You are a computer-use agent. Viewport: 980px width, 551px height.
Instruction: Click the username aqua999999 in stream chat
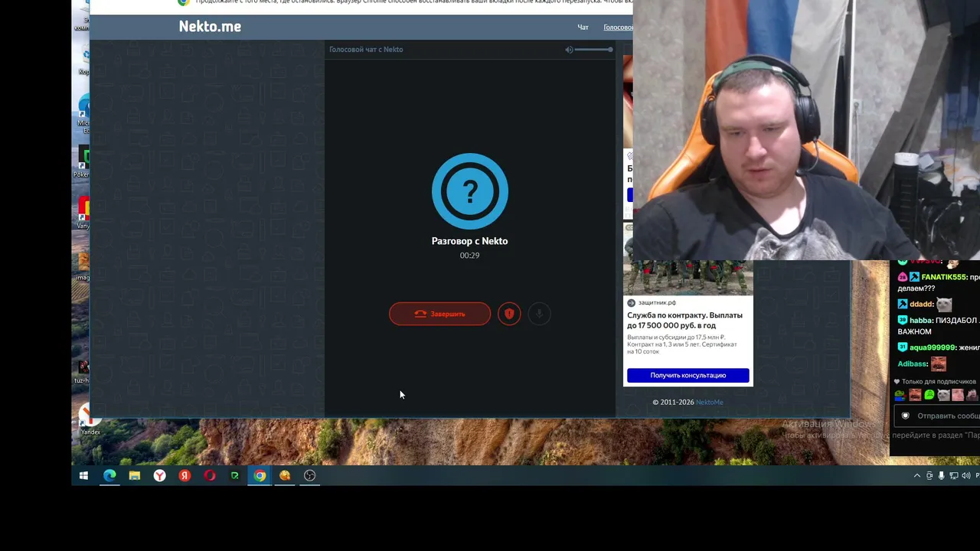point(931,347)
